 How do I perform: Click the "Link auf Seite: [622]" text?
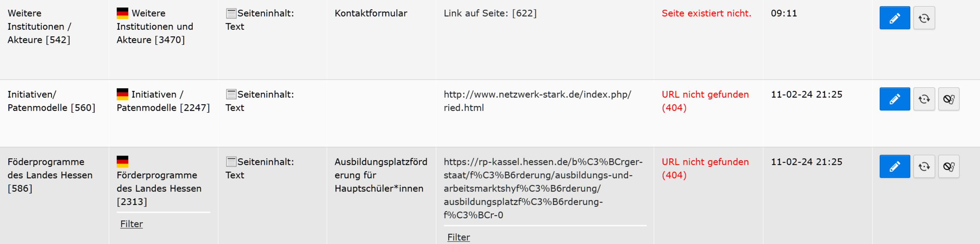click(x=490, y=13)
